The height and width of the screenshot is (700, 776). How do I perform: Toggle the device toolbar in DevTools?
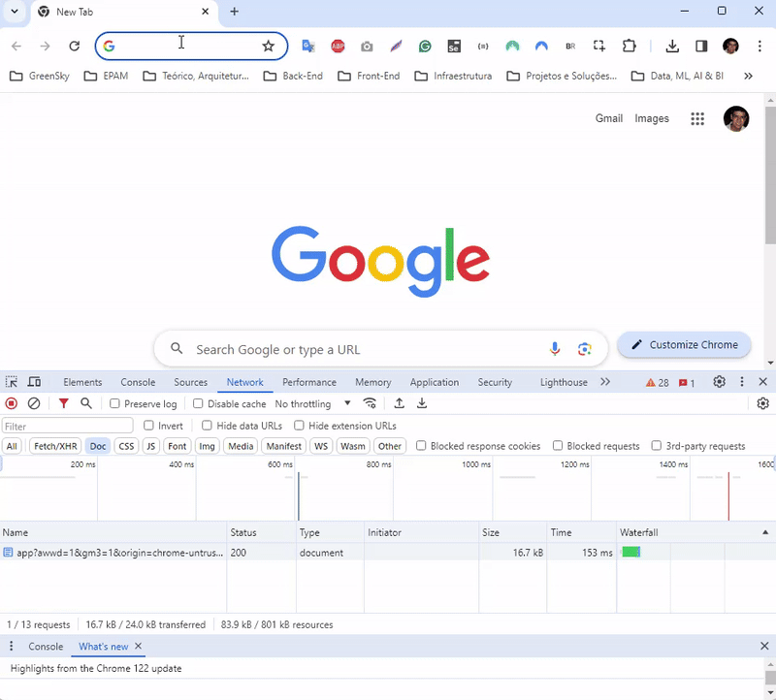point(34,382)
